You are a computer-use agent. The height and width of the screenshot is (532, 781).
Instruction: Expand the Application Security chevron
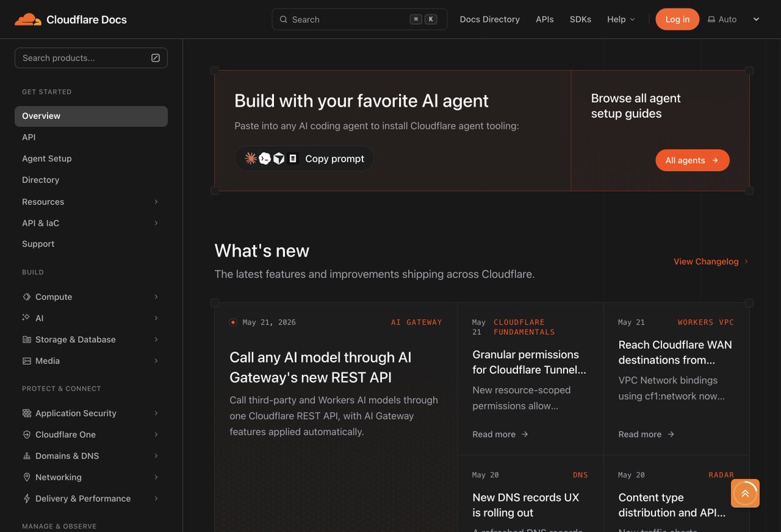[156, 413]
